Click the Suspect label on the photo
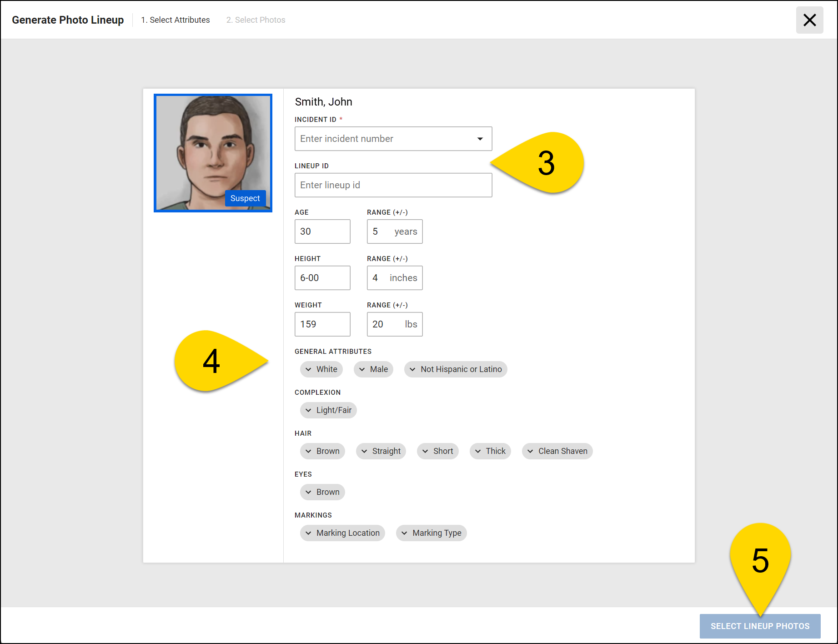The width and height of the screenshot is (838, 644). coord(245,198)
